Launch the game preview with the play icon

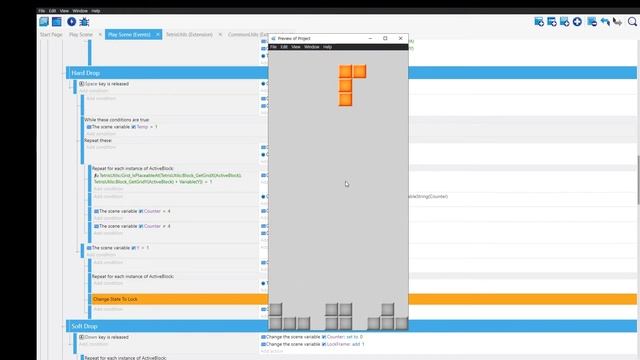[x=71, y=22]
